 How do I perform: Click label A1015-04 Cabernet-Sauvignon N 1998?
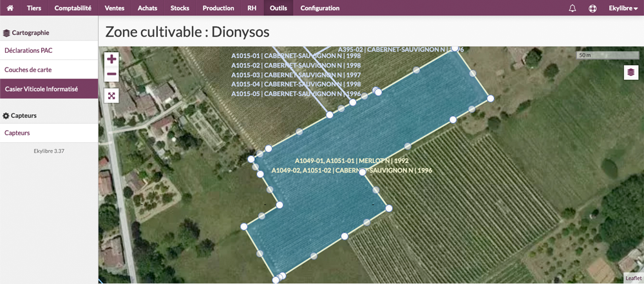296,84
